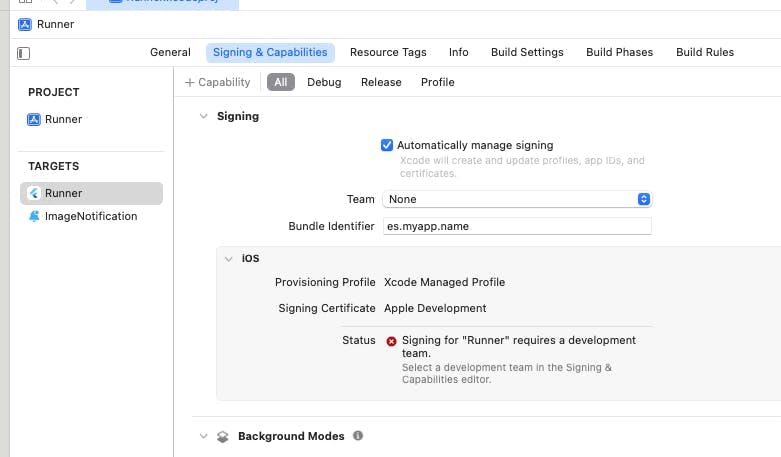Select the Release configuration filter
The image size is (781, 457).
(x=381, y=82)
